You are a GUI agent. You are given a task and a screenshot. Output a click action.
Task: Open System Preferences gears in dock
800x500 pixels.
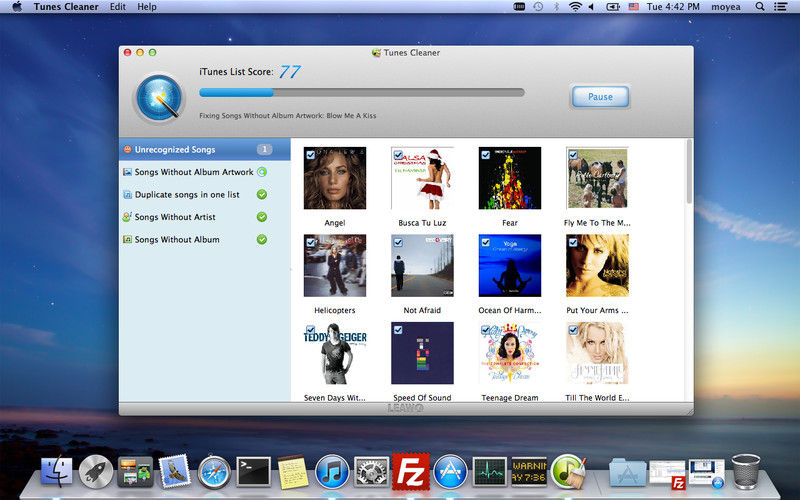click(x=371, y=471)
